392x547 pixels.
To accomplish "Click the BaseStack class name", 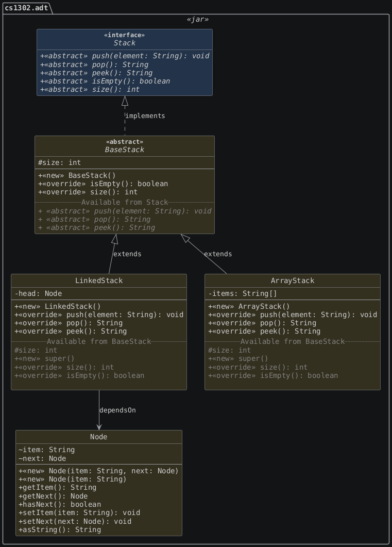I will point(124,150).
